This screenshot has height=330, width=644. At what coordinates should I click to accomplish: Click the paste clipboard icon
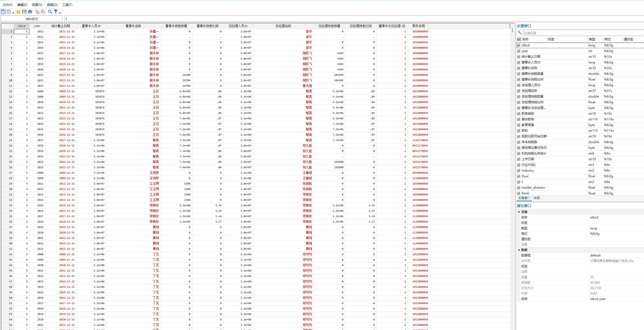[x=43, y=12]
